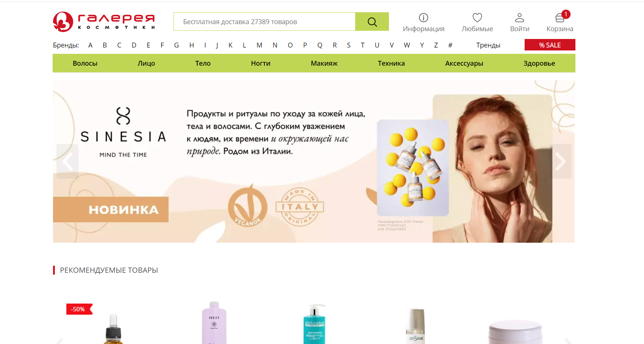
Task: Go to next banner slide arrow
Action: (560, 161)
